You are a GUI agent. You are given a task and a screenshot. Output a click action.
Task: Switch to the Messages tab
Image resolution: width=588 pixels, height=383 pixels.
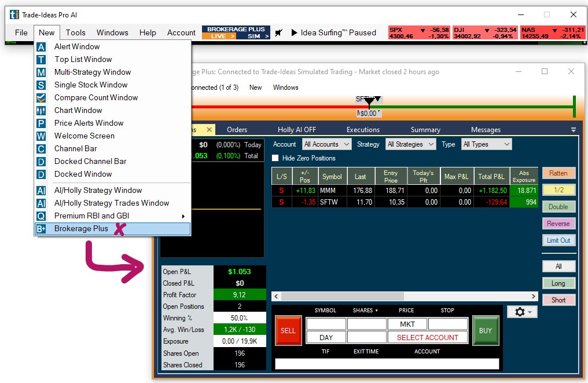pyautogui.click(x=486, y=130)
